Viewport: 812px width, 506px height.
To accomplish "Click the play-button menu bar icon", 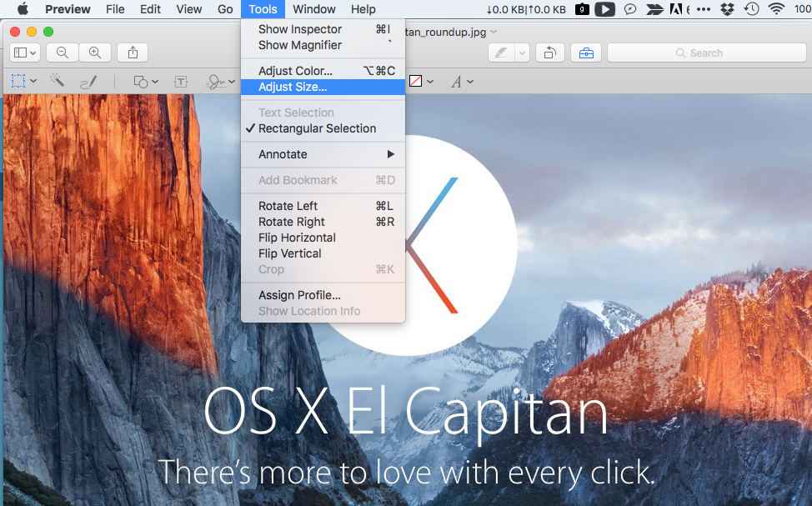I will click(x=604, y=9).
